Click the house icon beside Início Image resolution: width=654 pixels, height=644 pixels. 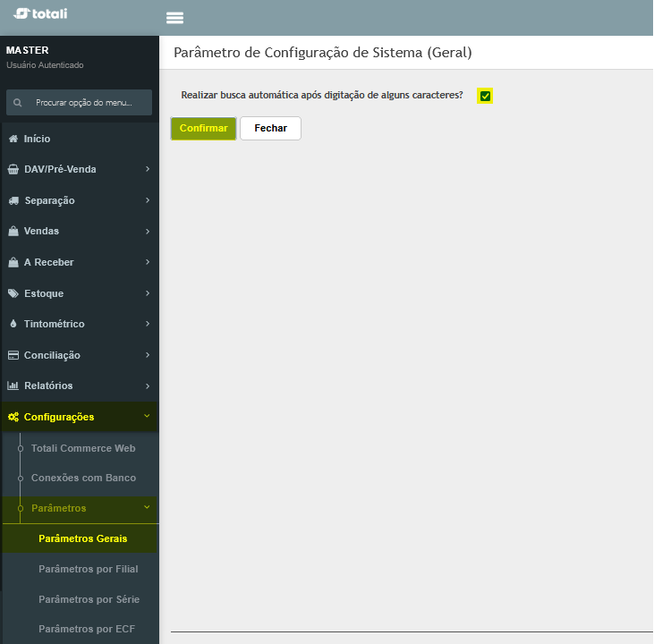click(x=13, y=139)
